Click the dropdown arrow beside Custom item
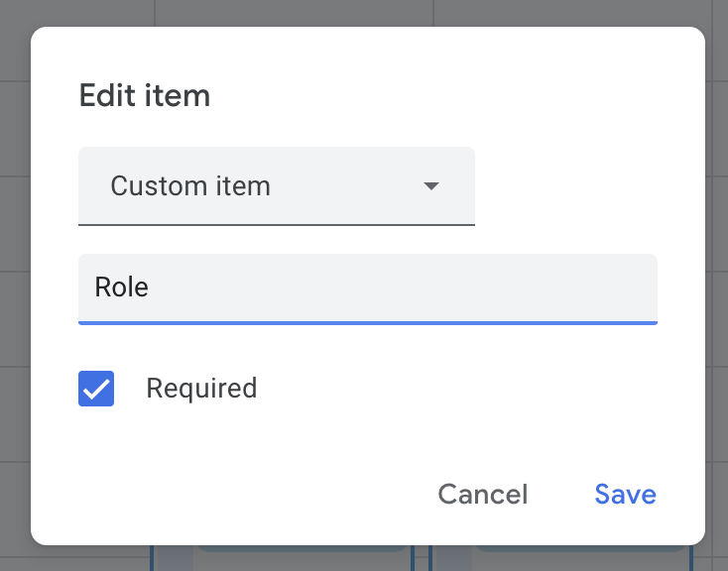 point(430,186)
